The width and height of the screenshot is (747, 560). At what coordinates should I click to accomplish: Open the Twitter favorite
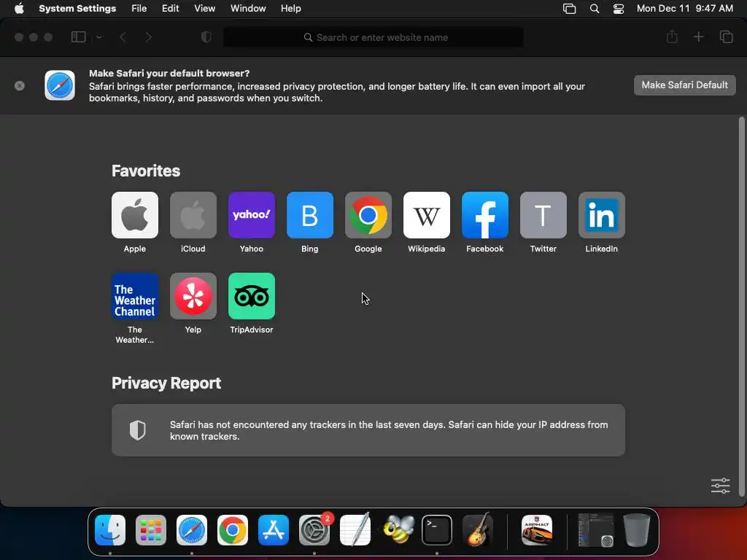[x=543, y=215]
